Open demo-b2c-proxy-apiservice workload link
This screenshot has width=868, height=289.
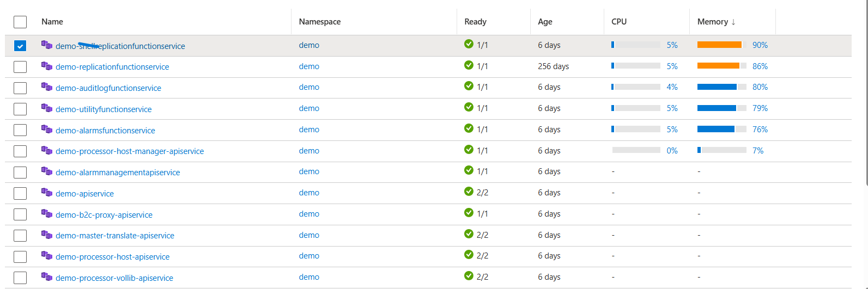coord(104,215)
